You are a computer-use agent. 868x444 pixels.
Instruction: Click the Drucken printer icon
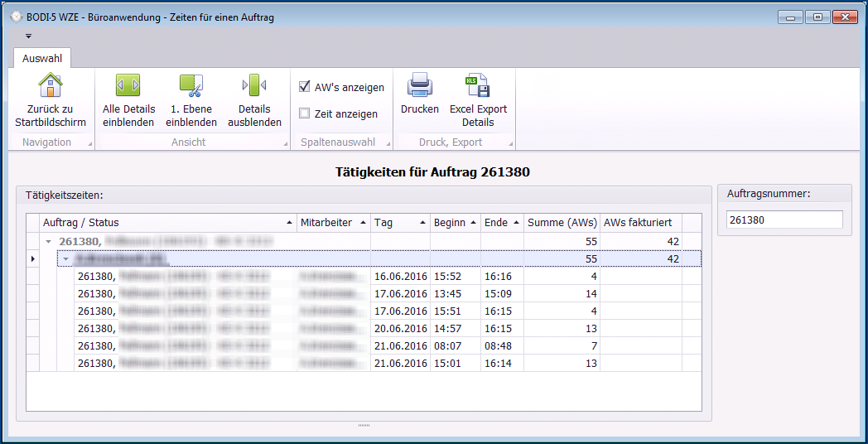pos(420,85)
